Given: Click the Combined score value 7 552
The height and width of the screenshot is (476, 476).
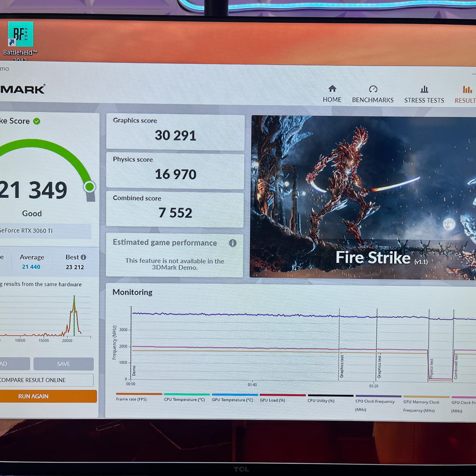Looking at the screenshot, I should click(x=175, y=213).
